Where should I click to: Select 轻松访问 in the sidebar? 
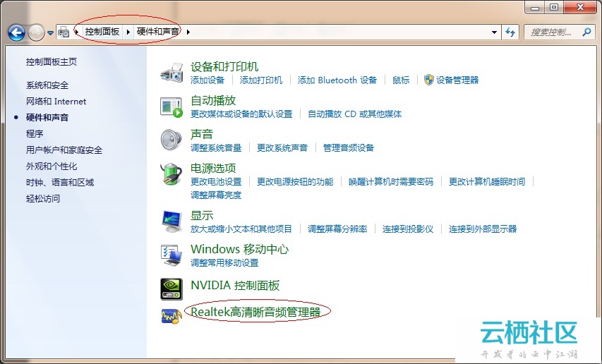(x=43, y=198)
